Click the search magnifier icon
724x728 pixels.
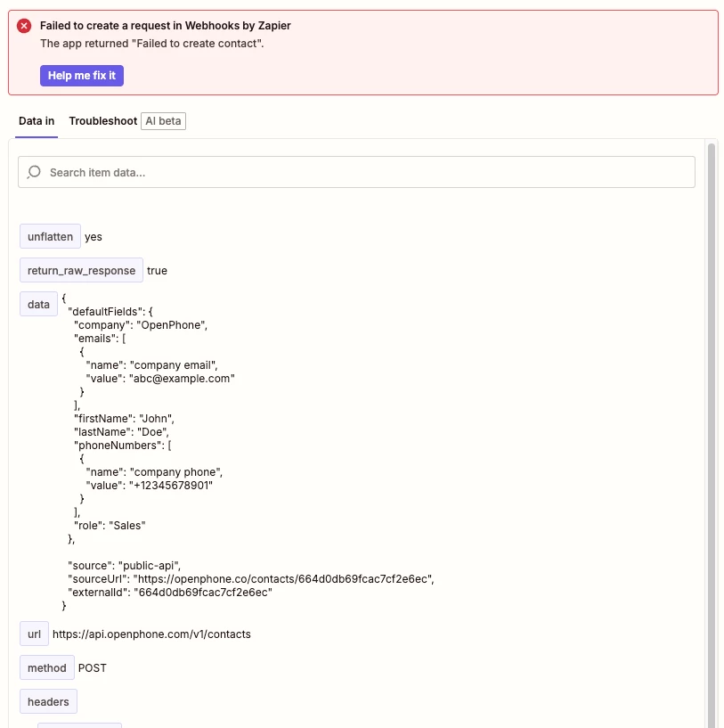coord(34,172)
